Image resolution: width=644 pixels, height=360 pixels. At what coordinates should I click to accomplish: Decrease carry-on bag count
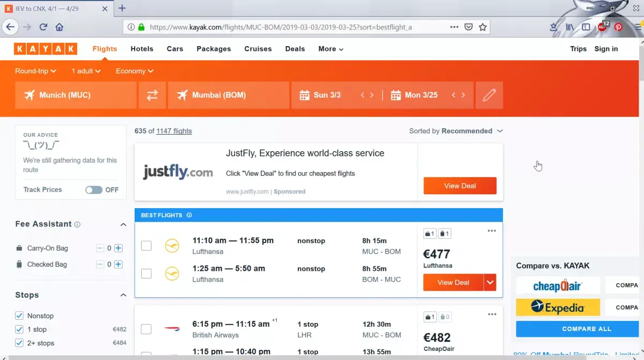[x=100, y=248]
